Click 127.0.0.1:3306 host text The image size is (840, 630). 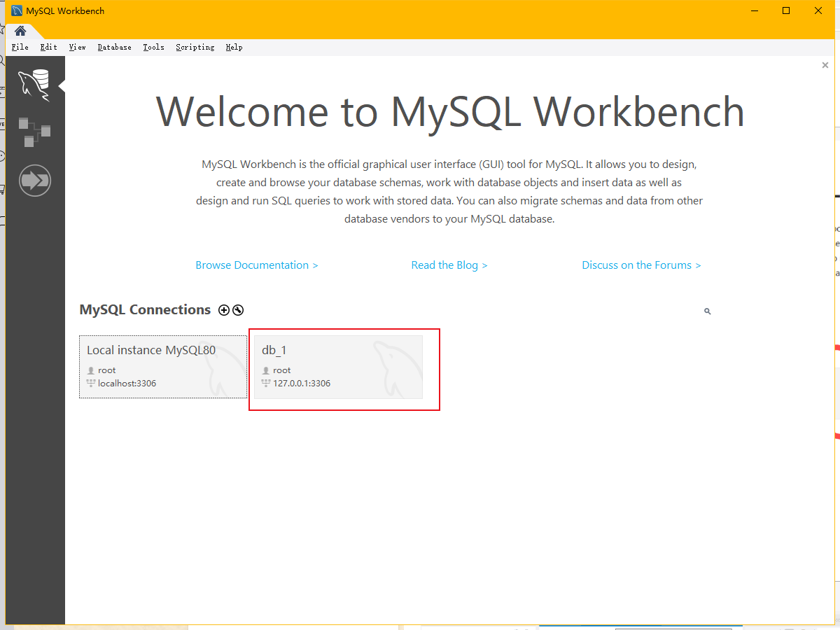[302, 384]
